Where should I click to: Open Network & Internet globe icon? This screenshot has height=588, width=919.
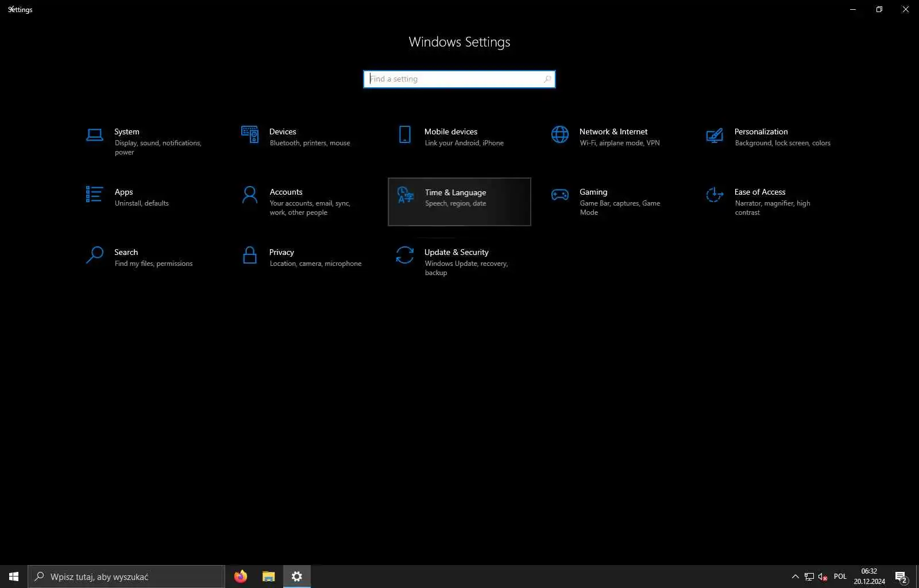pyautogui.click(x=560, y=134)
